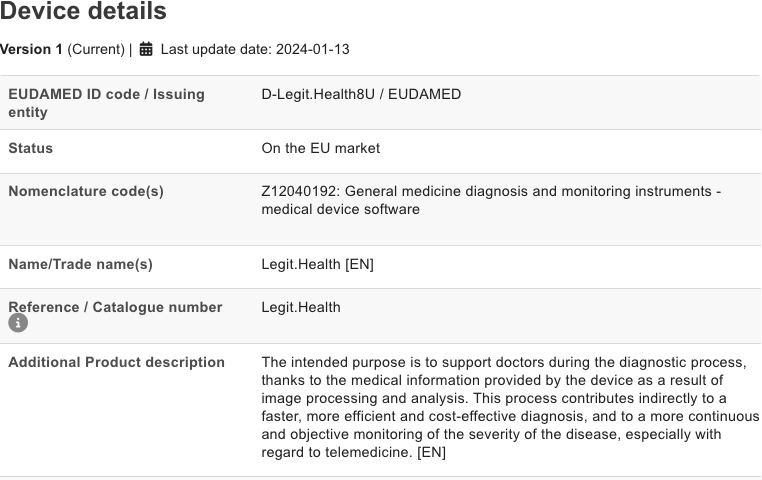The width and height of the screenshot is (762, 480).
Task: Click the Legit.Health catalogue number value
Action: (x=301, y=307)
